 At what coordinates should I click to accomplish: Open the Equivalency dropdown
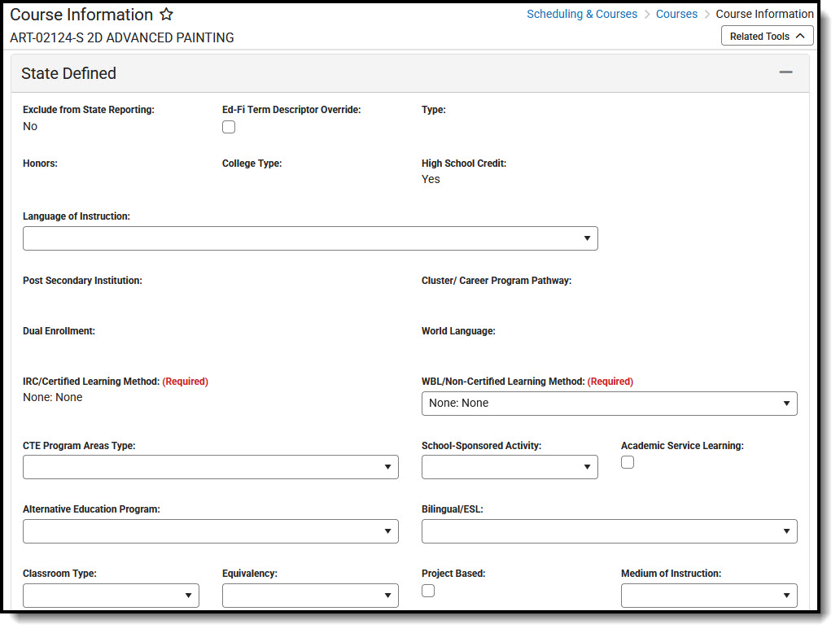tap(310, 596)
